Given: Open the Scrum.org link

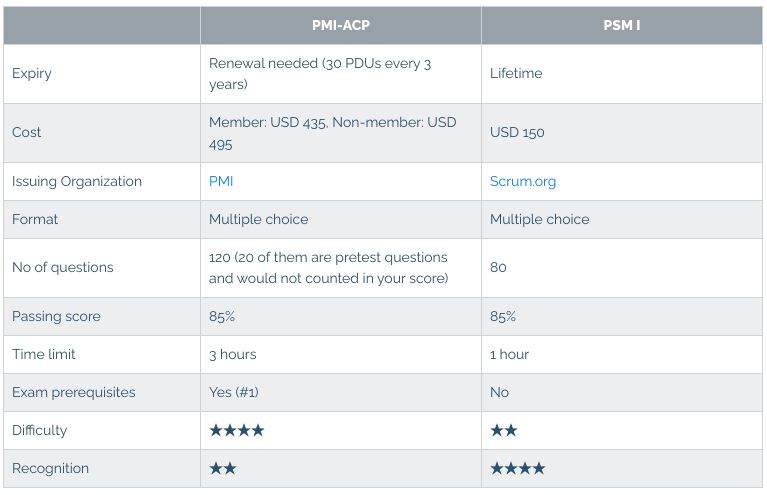Looking at the screenshot, I should coord(522,181).
